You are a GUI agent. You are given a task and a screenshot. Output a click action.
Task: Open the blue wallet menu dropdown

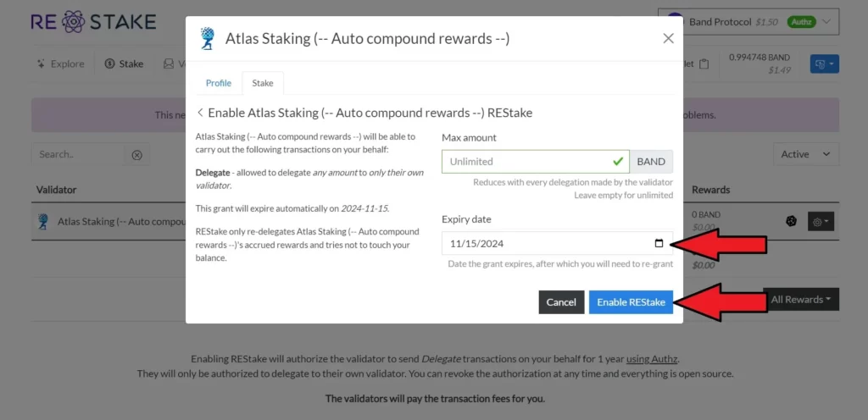[824, 64]
